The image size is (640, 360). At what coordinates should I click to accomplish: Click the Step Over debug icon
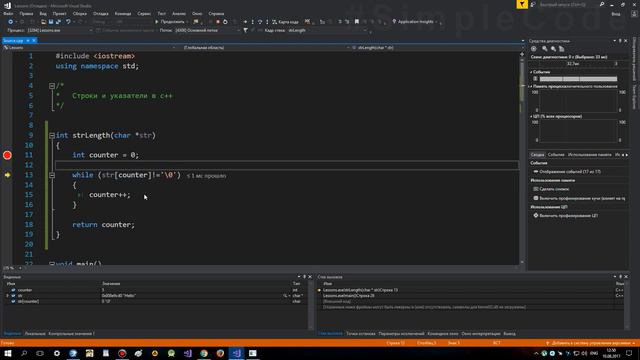[260, 22]
